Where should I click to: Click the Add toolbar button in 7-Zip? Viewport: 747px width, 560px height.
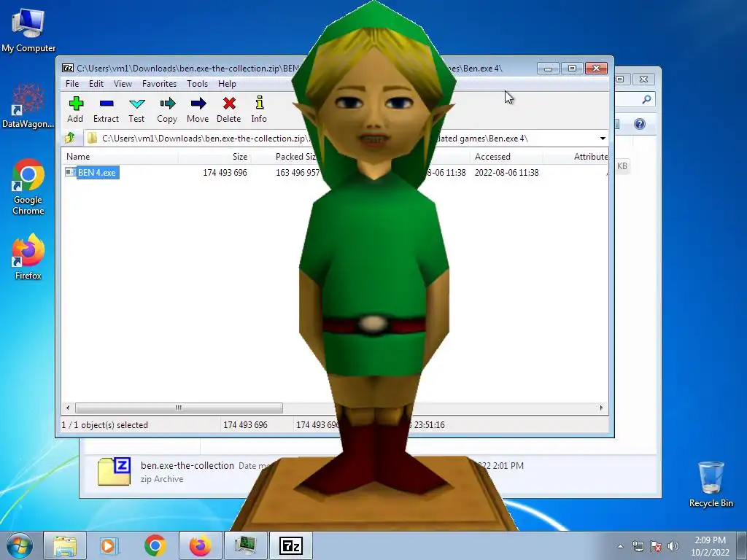pyautogui.click(x=75, y=109)
